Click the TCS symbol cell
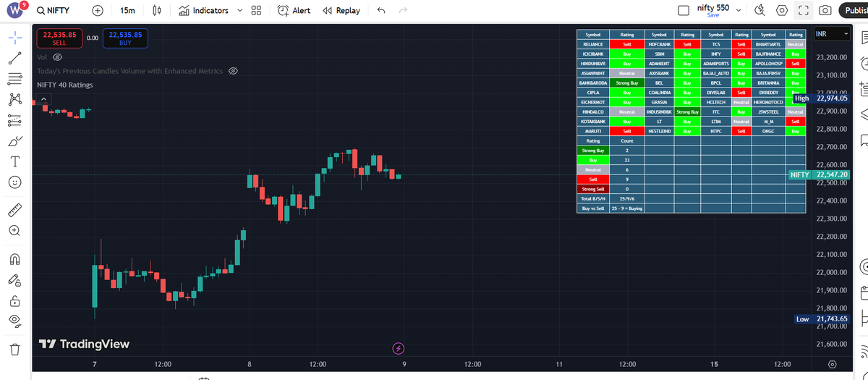The height and width of the screenshot is (380, 868). [x=716, y=44]
